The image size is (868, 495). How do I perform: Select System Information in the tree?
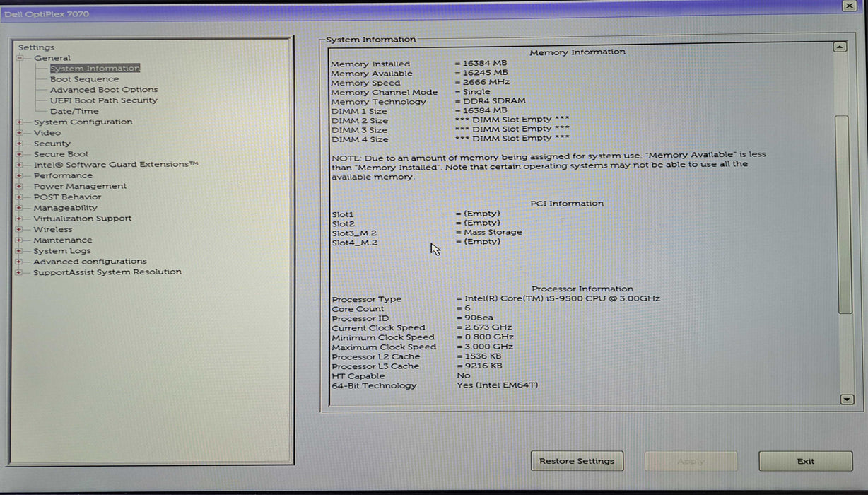[x=95, y=69]
